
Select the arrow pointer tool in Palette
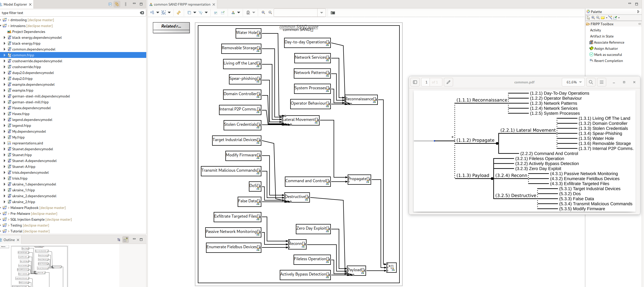(588, 18)
